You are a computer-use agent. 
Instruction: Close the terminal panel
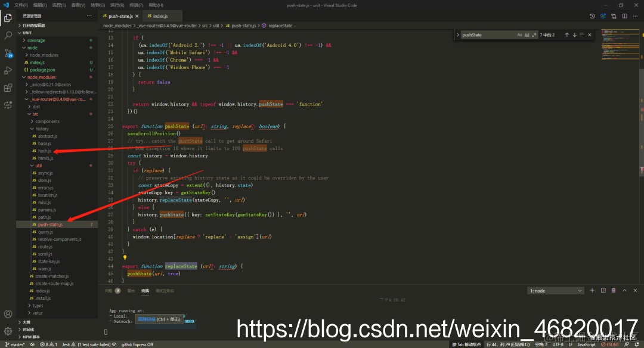coord(636,291)
